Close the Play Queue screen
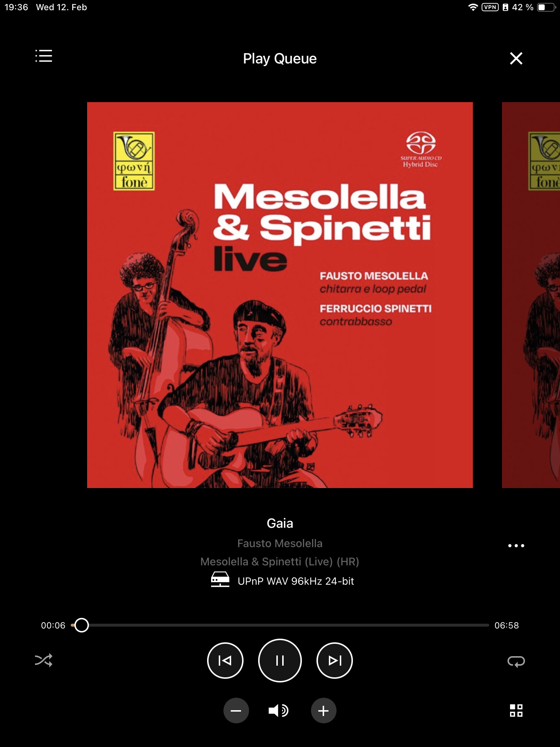 [516, 58]
